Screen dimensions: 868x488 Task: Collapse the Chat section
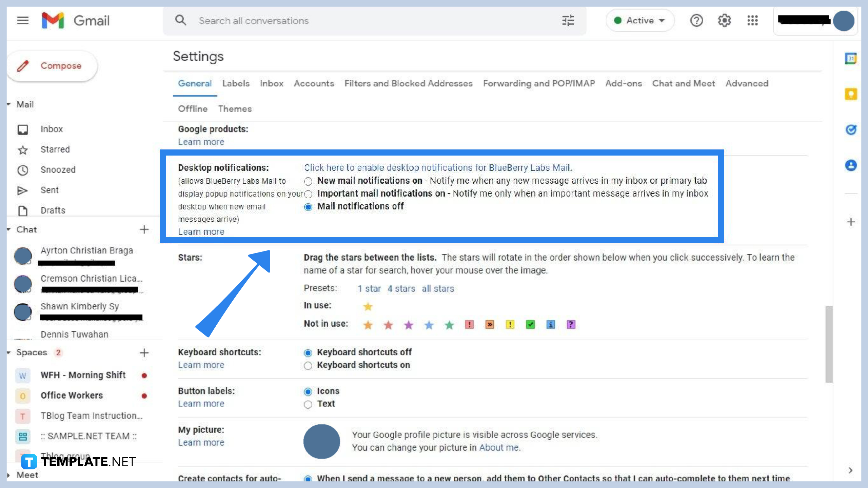pos(8,229)
